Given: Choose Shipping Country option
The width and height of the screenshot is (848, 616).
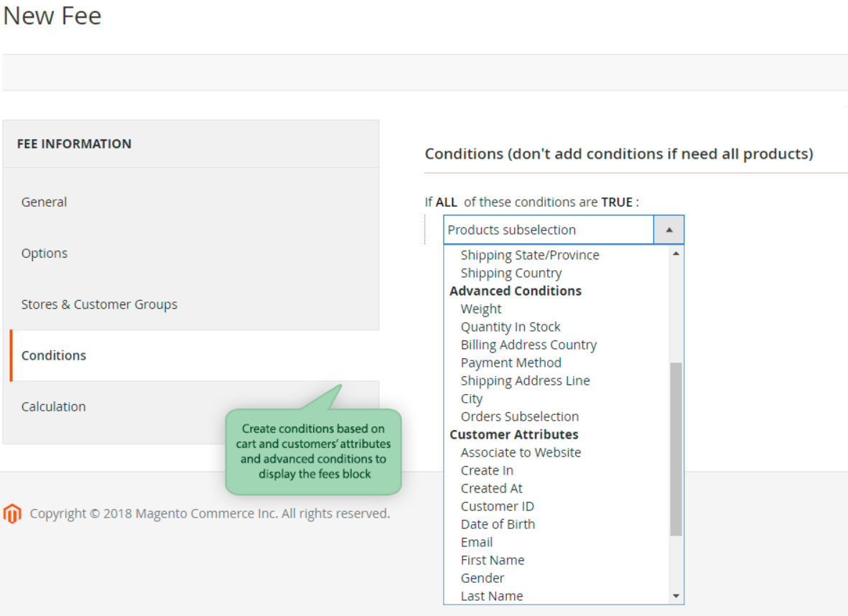Looking at the screenshot, I should pos(511,273).
